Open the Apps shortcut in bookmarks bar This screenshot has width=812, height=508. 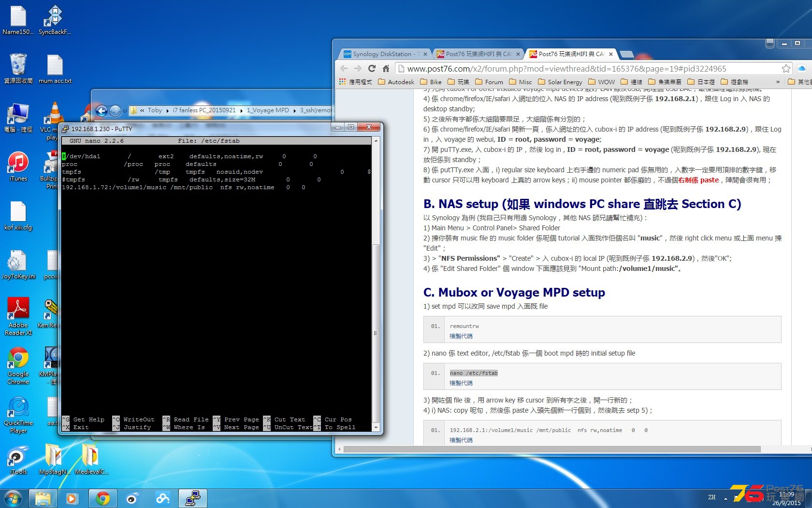pos(355,82)
